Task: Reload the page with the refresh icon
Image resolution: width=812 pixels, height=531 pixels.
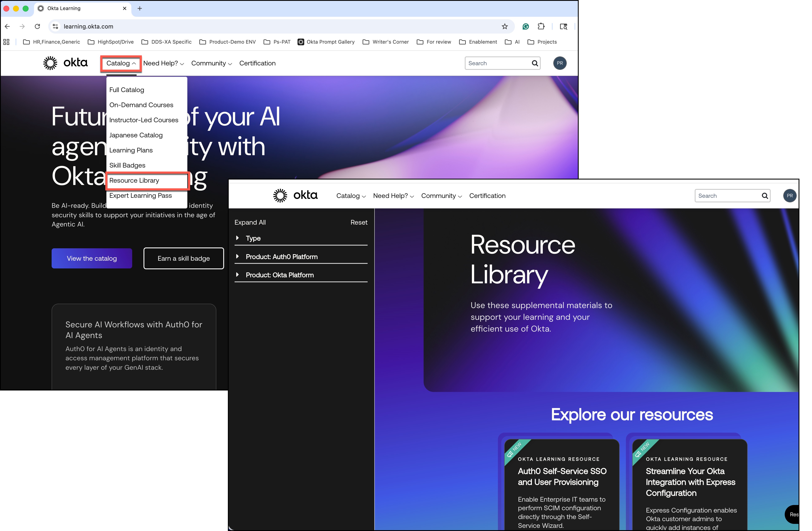Action: click(x=38, y=26)
